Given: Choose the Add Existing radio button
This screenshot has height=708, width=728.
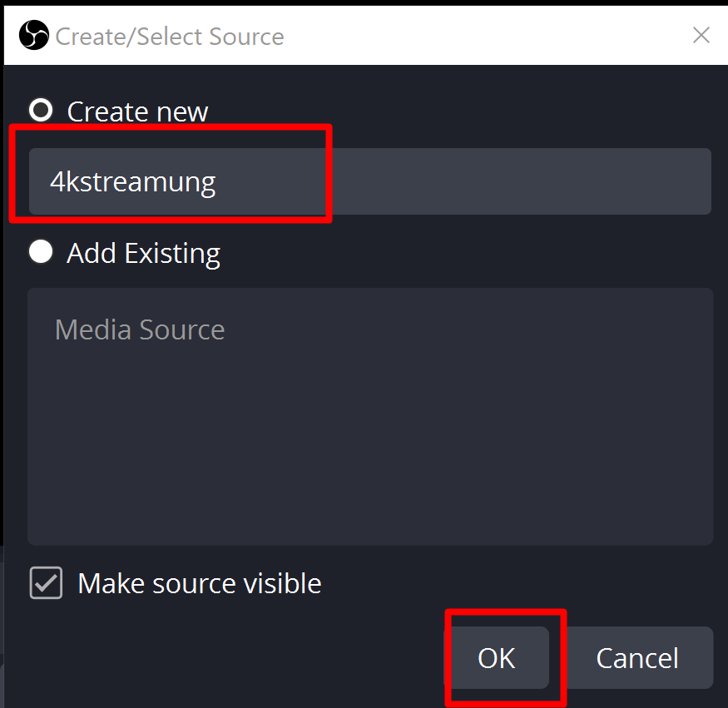Looking at the screenshot, I should coord(41,252).
